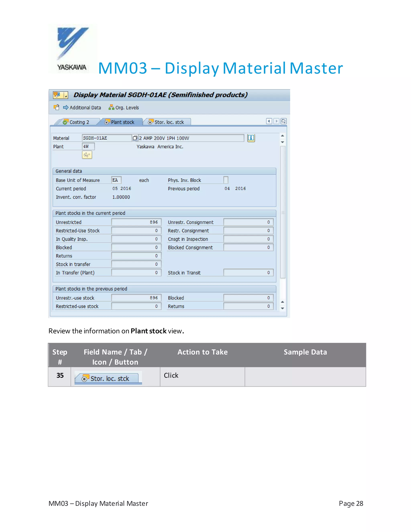This screenshot has height=532, width=411.
Task: Click the Plant stocks in the current period header
Action: (164, 213)
